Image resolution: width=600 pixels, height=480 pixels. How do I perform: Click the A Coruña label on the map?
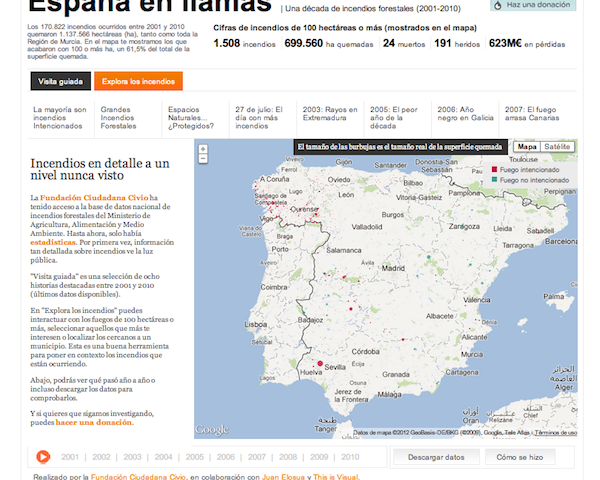pos(274,179)
